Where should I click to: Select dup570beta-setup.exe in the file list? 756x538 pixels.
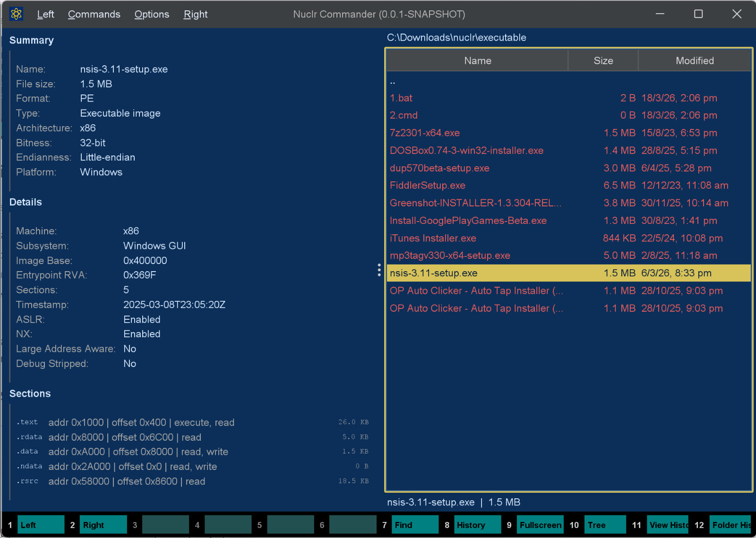tap(569, 168)
